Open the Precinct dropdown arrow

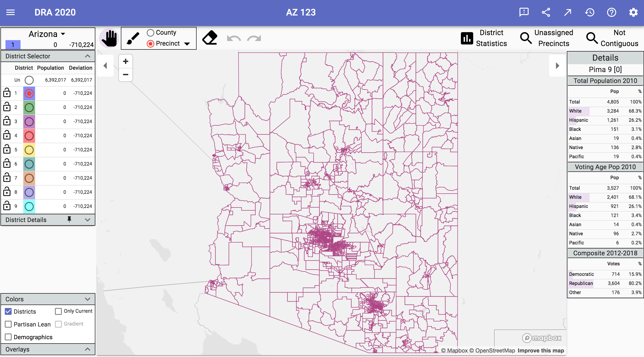pos(187,44)
